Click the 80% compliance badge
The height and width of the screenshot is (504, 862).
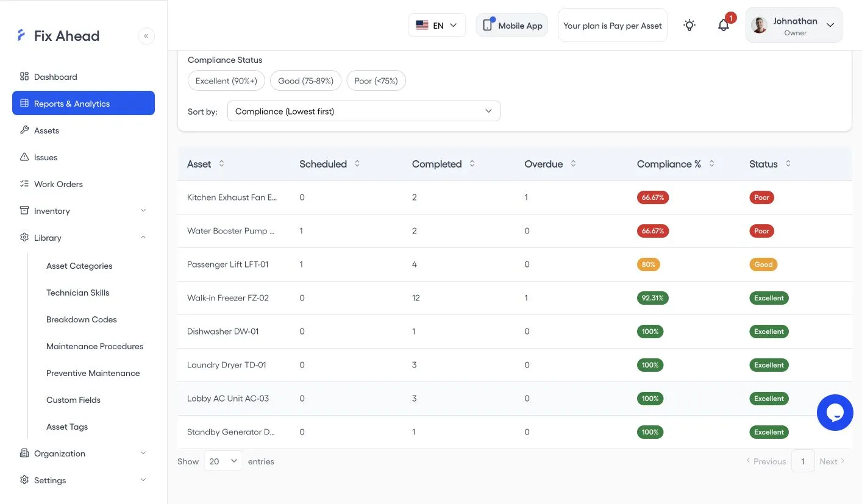point(649,264)
